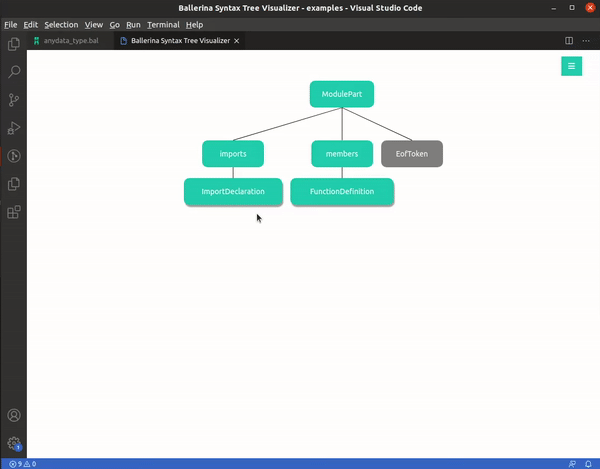600x469 pixels.
Task: Open Source Control view
Action: (x=14, y=100)
